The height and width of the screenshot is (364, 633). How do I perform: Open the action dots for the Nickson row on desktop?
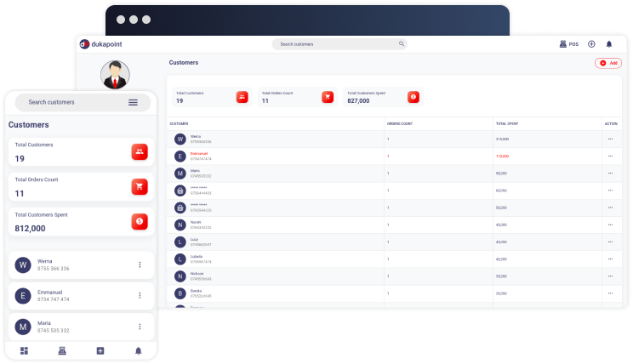[610, 276]
